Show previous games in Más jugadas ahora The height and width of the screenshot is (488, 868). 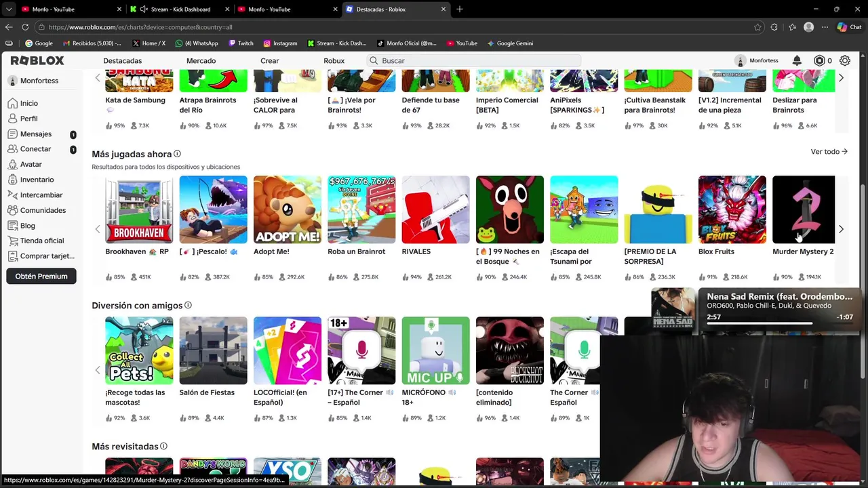97,229
